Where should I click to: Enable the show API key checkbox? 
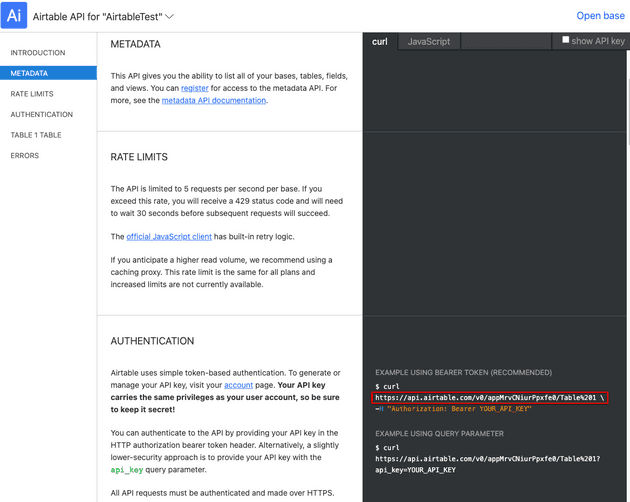pyautogui.click(x=566, y=39)
